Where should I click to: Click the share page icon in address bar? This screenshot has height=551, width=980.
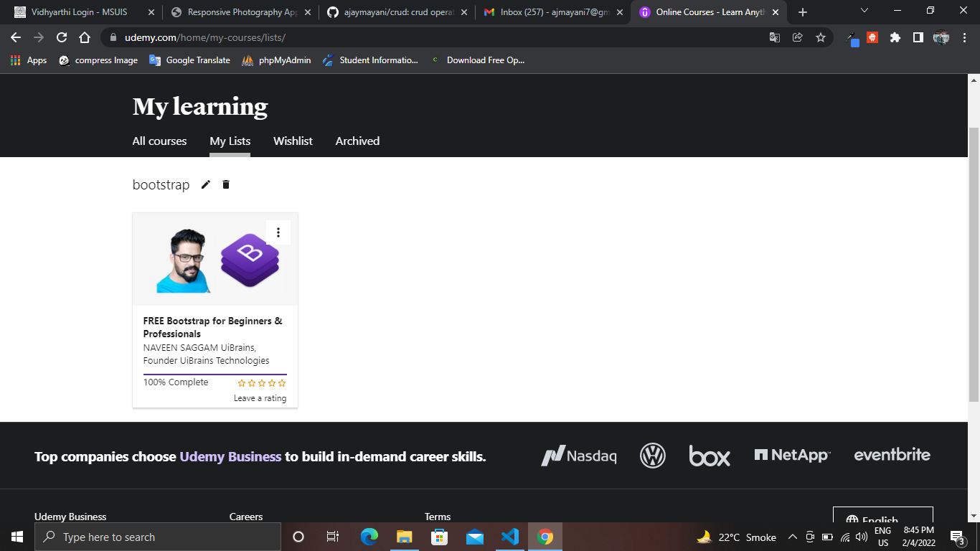click(x=797, y=38)
